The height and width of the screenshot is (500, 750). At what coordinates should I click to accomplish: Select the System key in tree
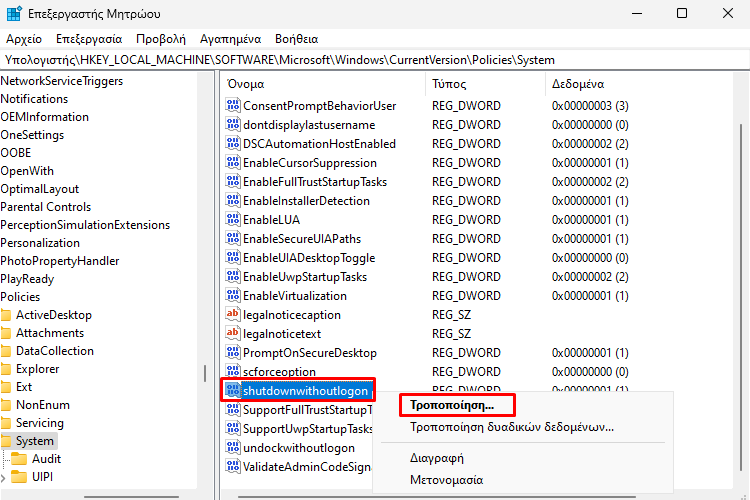point(34,441)
